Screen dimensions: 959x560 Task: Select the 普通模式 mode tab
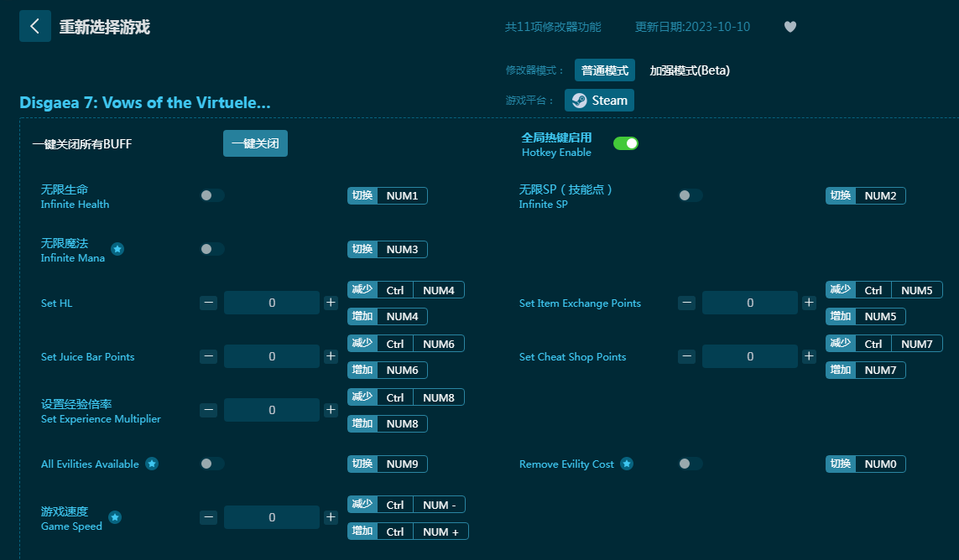coord(604,70)
